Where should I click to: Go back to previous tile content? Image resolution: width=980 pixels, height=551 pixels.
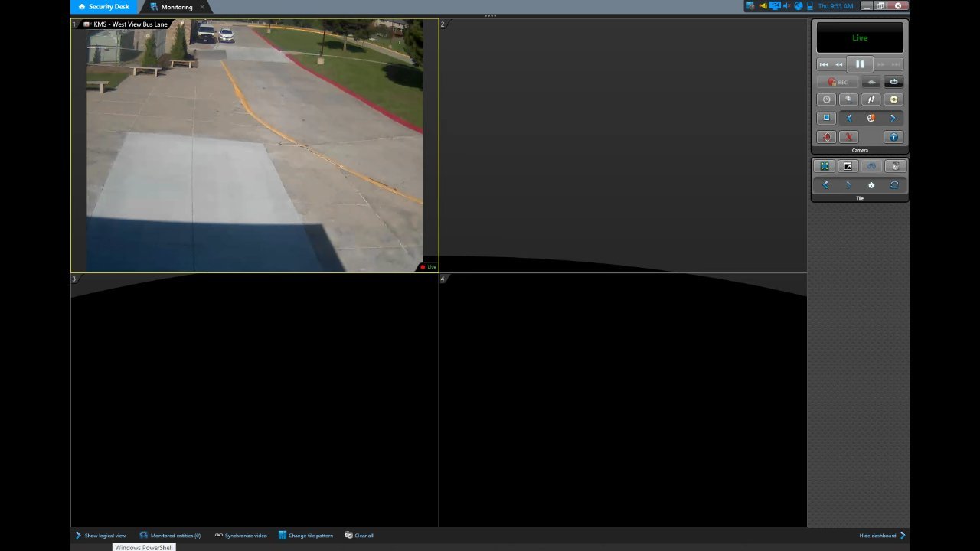click(825, 185)
